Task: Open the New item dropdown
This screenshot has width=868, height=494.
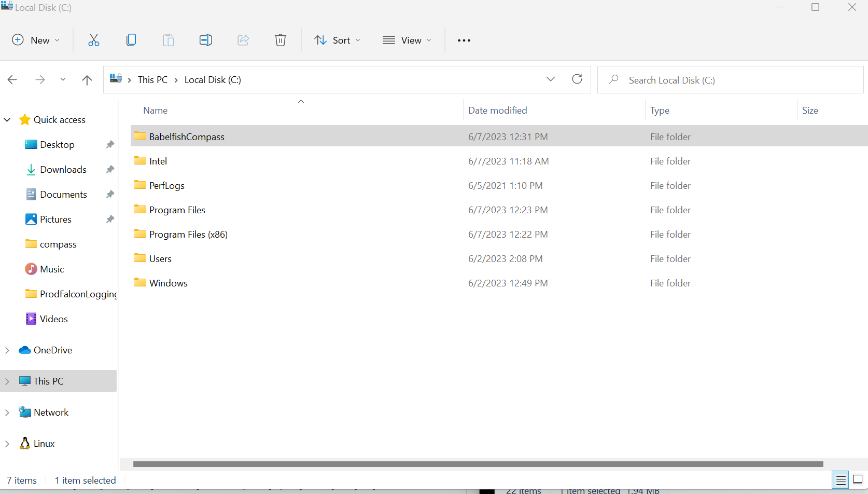Action: 36,40
